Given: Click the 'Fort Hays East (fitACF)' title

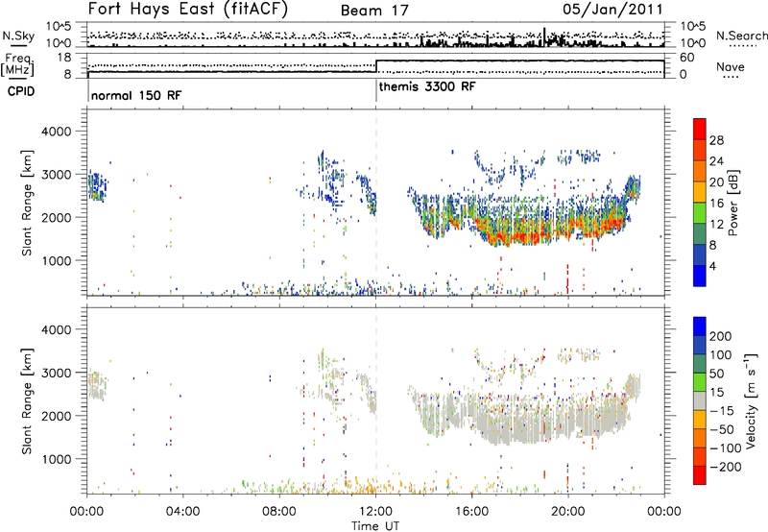Looking at the screenshot, I should click(187, 10).
